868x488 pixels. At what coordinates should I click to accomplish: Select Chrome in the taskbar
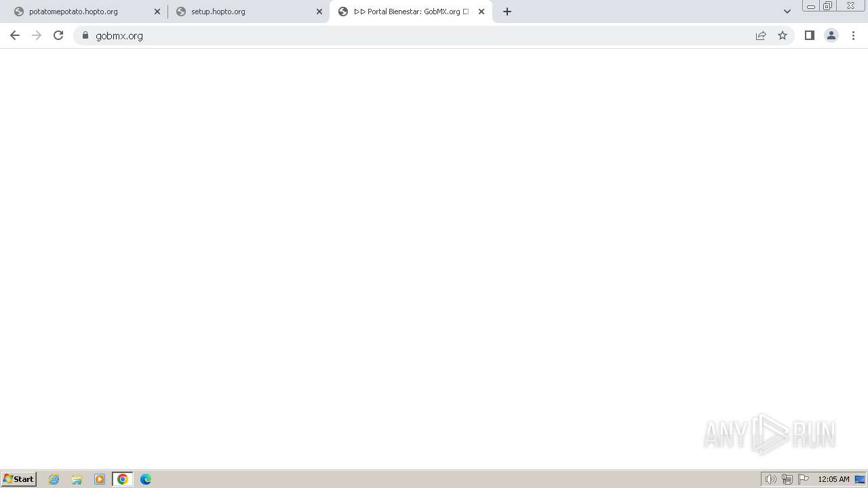tap(123, 479)
